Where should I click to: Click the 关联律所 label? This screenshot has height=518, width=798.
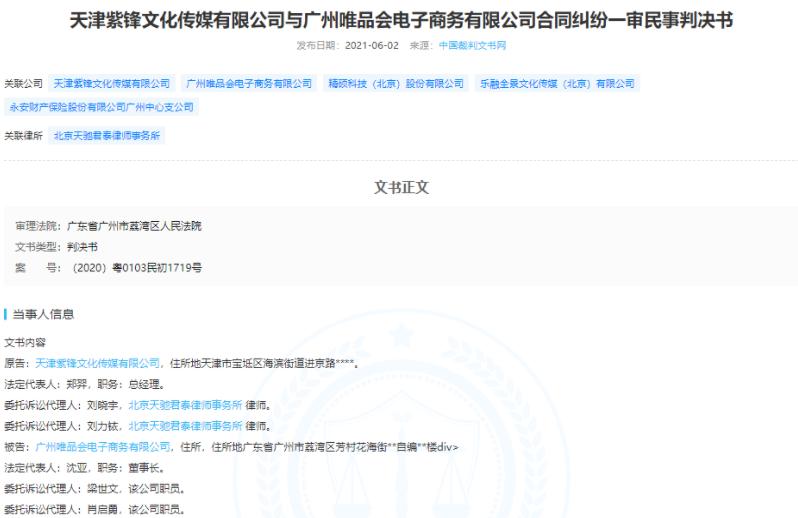pyautogui.click(x=23, y=136)
